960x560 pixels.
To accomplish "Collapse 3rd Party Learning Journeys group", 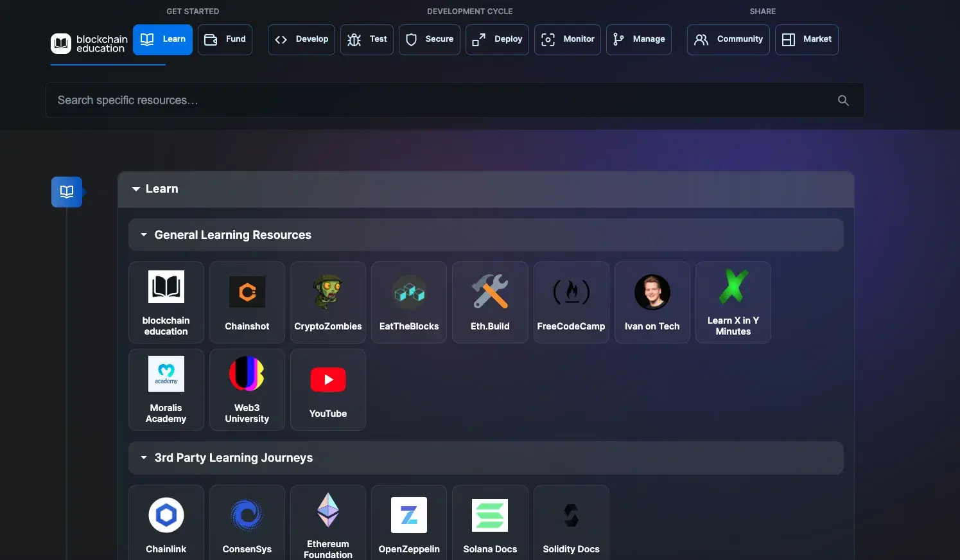I will (144, 458).
